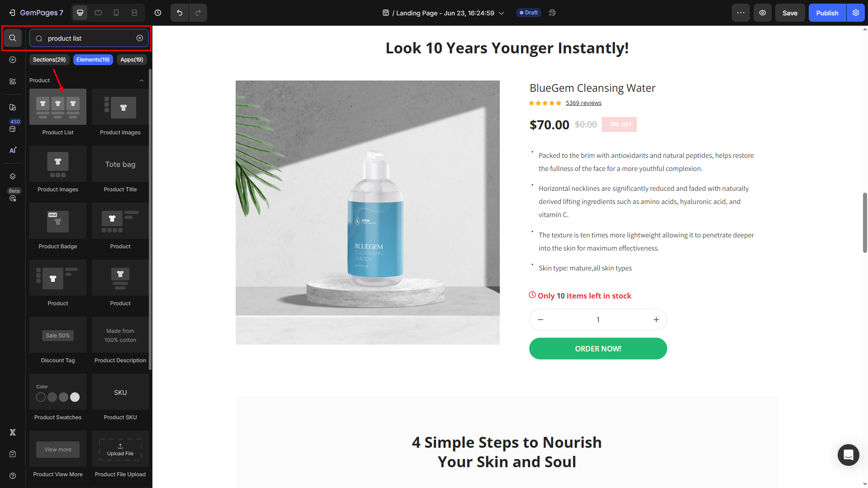Collapse the Product elements group

tap(142, 80)
